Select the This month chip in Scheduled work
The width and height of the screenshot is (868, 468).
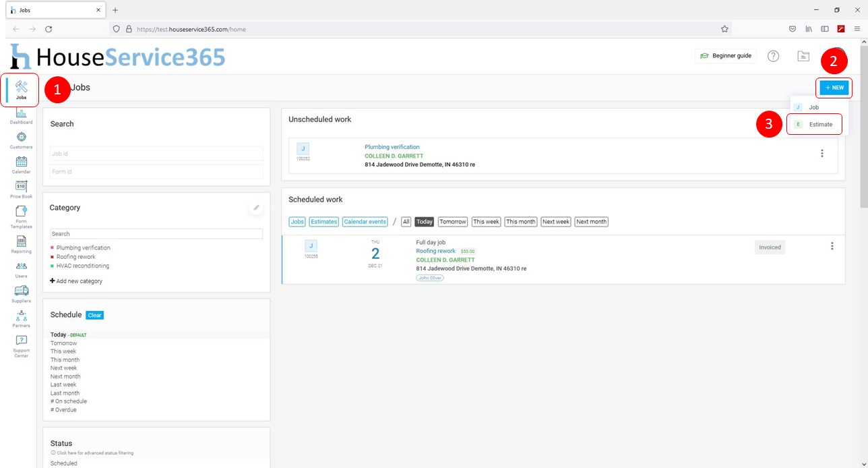pyautogui.click(x=521, y=222)
